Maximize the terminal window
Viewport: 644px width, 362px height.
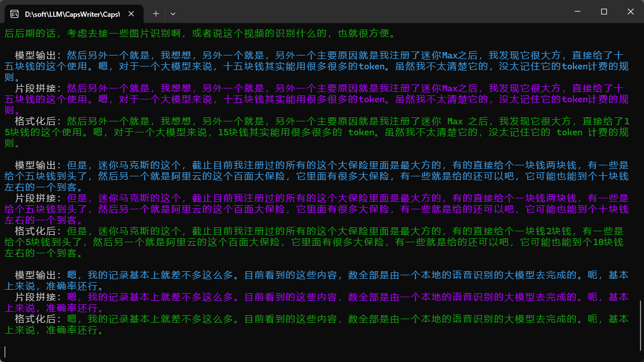point(603,12)
